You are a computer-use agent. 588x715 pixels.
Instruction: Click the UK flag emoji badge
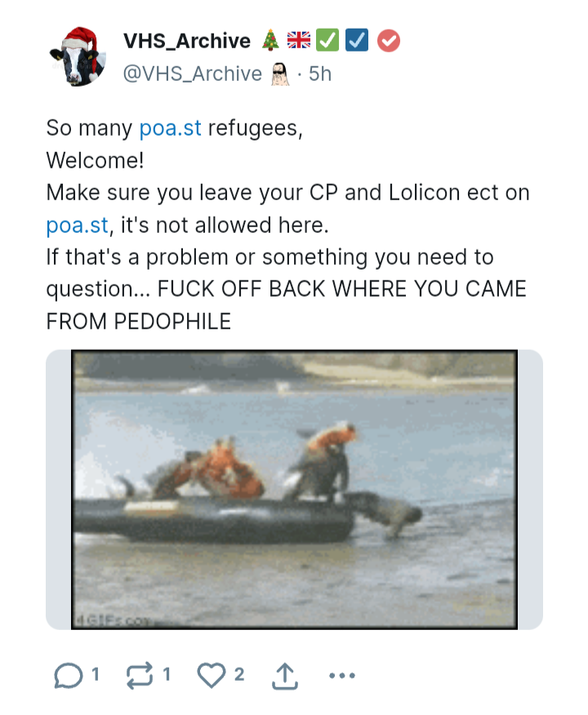click(299, 40)
